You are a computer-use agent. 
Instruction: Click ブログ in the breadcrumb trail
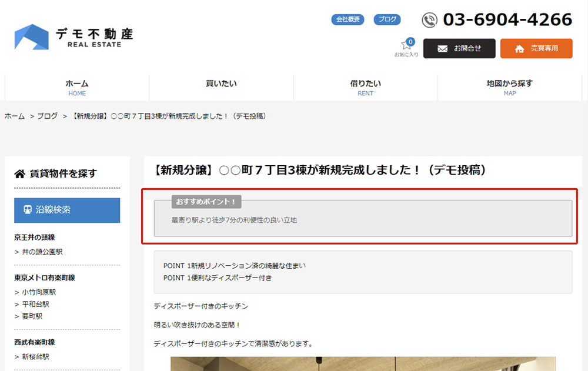click(x=47, y=116)
